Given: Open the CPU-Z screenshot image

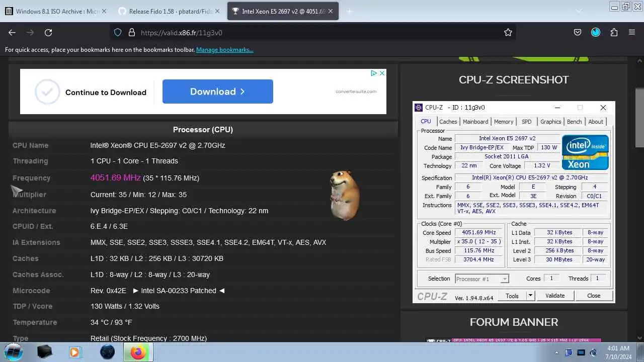Looking at the screenshot, I should tap(514, 202).
